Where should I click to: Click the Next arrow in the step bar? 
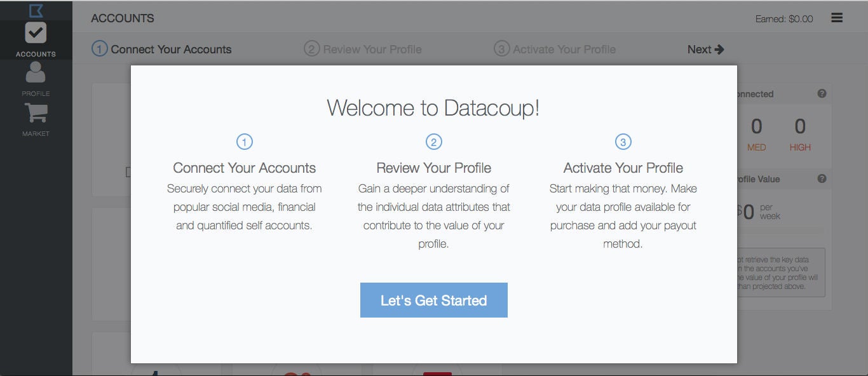pyautogui.click(x=705, y=50)
